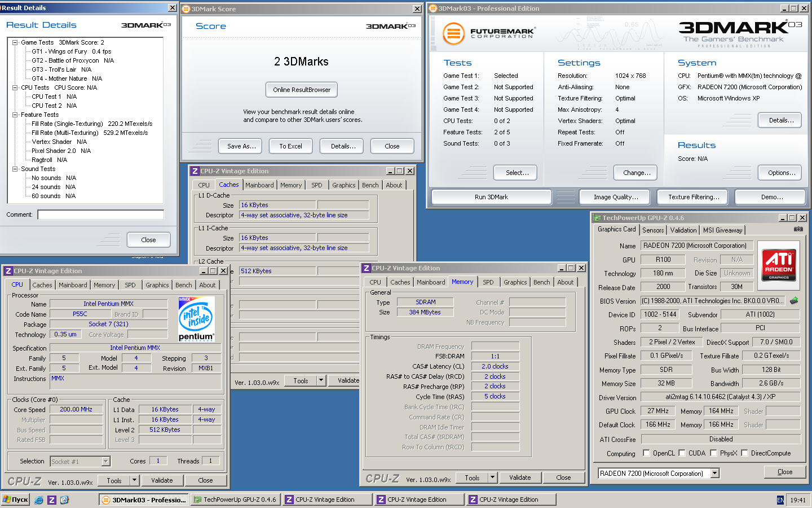The width and height of the screenshot is (812, 508).
Task: Enable the DirectCompute checkbox
Action: pos(744,453)
